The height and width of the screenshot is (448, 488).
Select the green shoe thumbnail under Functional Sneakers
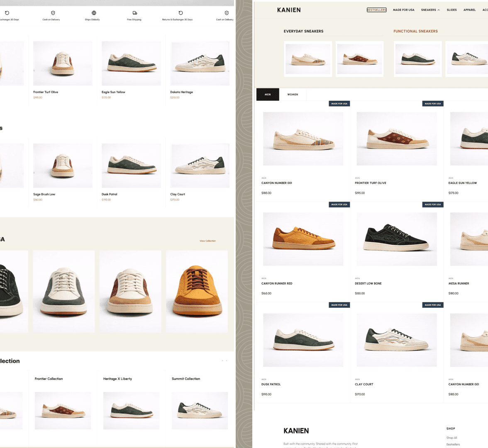[x=417, y=59]
